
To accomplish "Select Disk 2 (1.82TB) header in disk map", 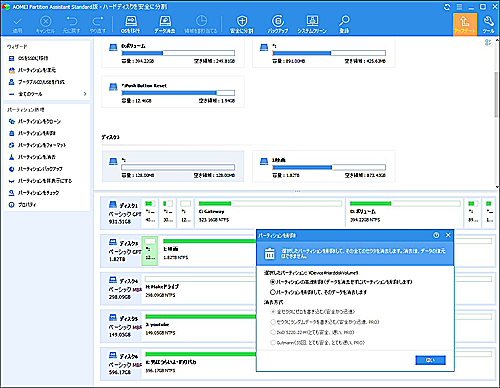I will click(x=122, y=251).
